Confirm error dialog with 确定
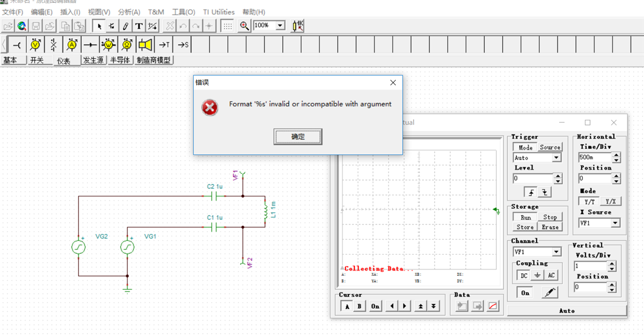 tap(298, 137)
